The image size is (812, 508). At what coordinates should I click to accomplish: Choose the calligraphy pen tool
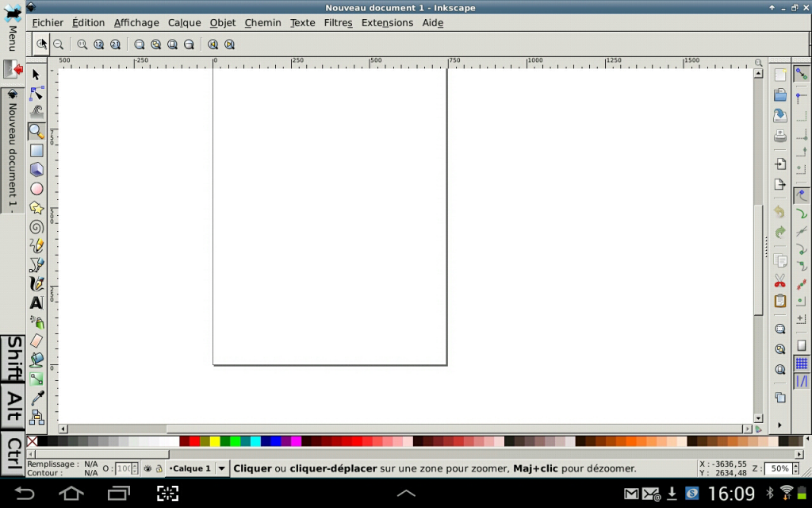[36, 283]
